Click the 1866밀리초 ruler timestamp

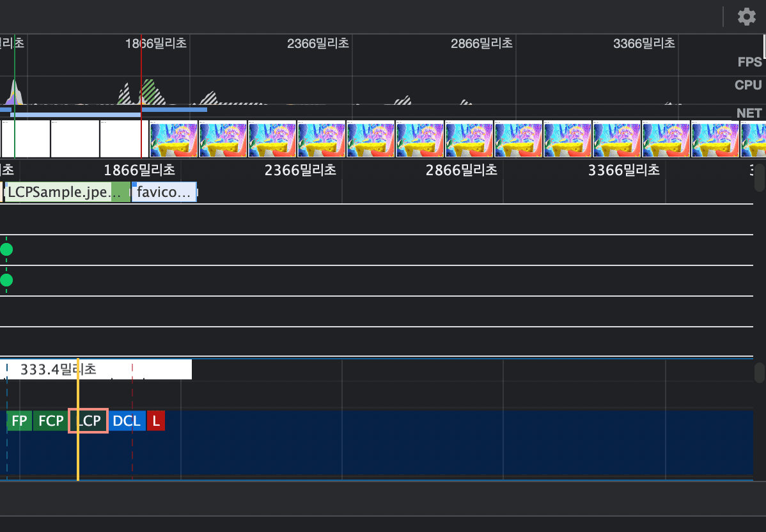pyautogui.click(x=155, y=43)
